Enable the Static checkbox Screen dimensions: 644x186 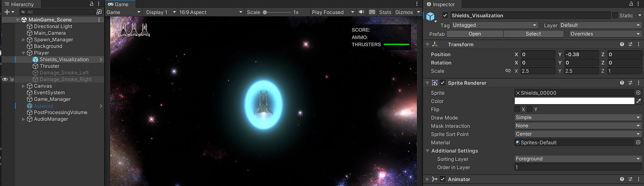(615, 16)
